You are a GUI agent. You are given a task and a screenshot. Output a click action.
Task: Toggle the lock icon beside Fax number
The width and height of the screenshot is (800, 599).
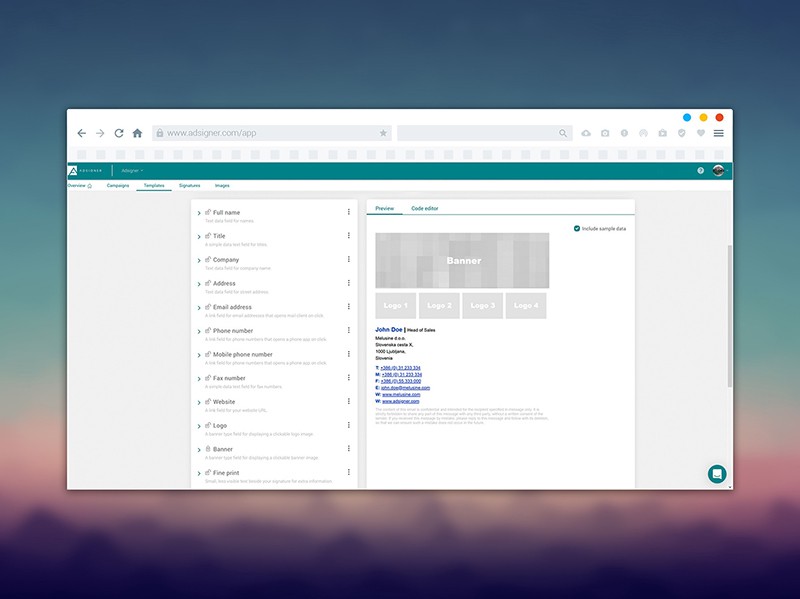tap(208, 378)
